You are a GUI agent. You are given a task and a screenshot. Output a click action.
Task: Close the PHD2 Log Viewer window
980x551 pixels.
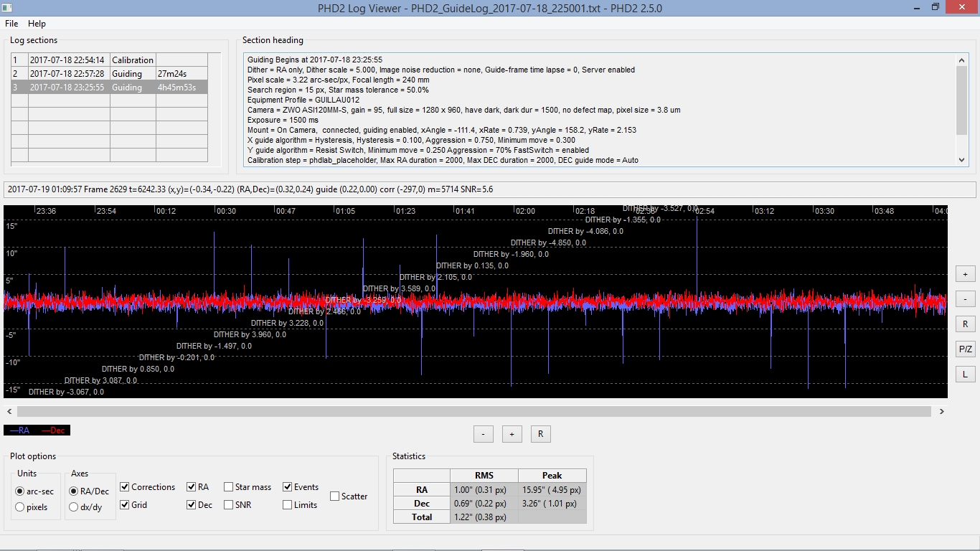click(x=963, y=8)
